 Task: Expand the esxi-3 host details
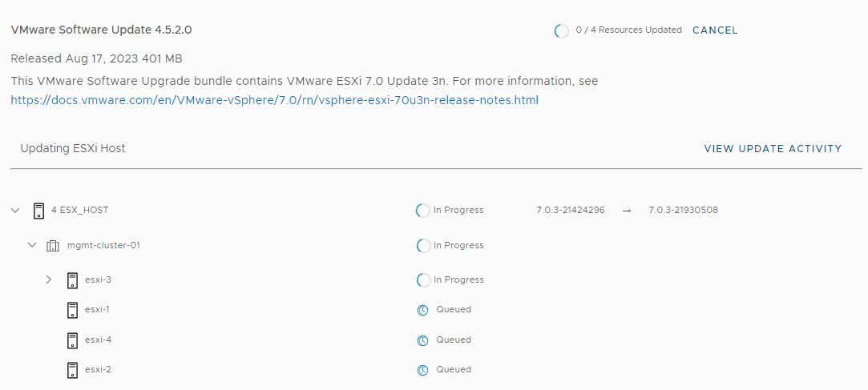tap(48, 280)
